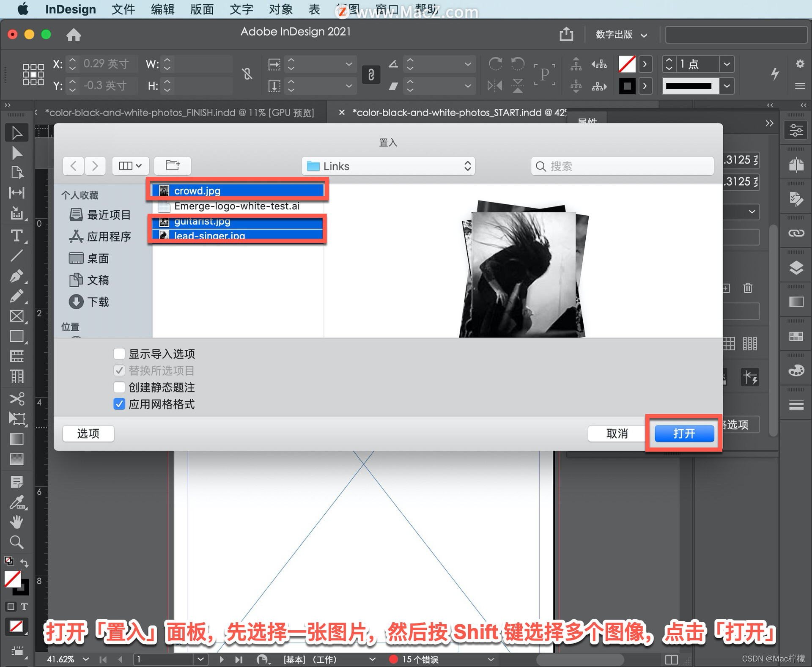Select the Rectangle tool
The width and height of the screenshot is (812, 667).
(x=17, y=337)
